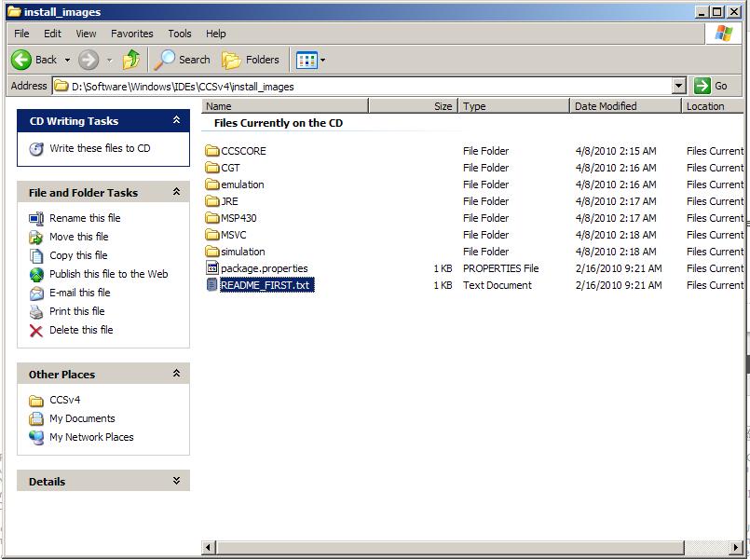Open Back history dropdown arrow

click(x=67, y=61)
